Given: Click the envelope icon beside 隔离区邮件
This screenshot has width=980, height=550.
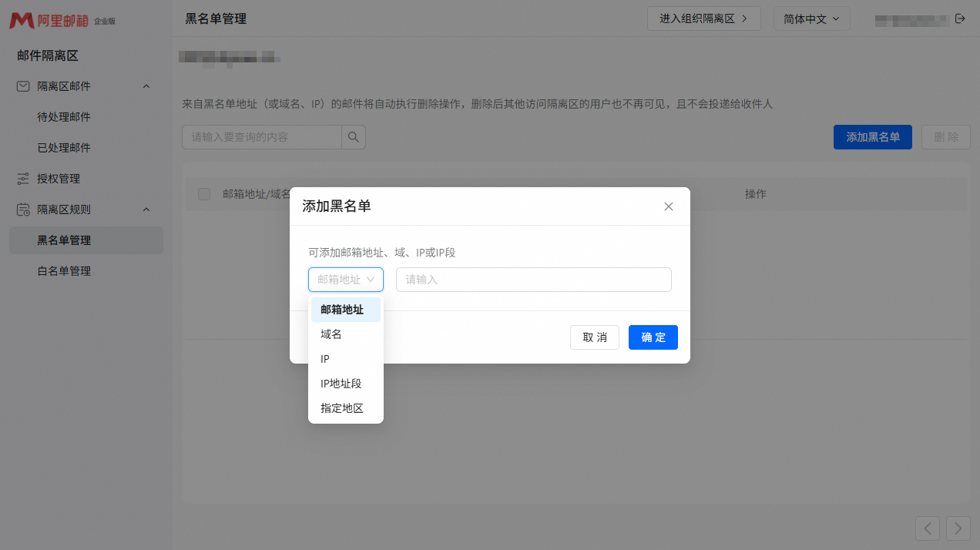Looking at the screenshot, I should tap(23, 86).
